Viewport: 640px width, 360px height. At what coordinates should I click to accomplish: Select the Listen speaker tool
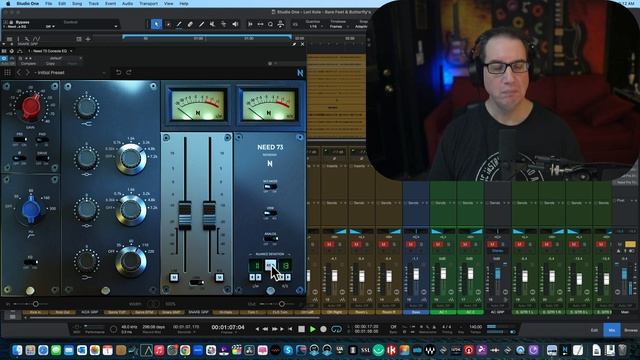coord(236,24)
